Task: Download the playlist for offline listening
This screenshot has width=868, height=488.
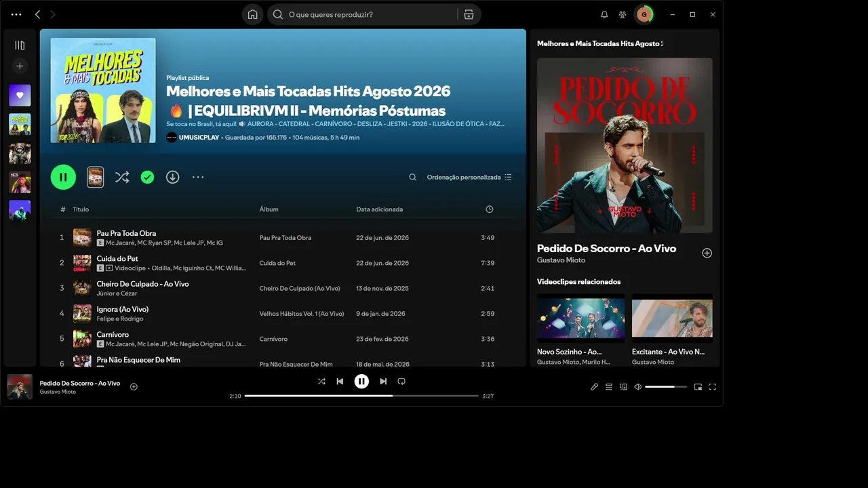Action: click(x=173, y=177)
